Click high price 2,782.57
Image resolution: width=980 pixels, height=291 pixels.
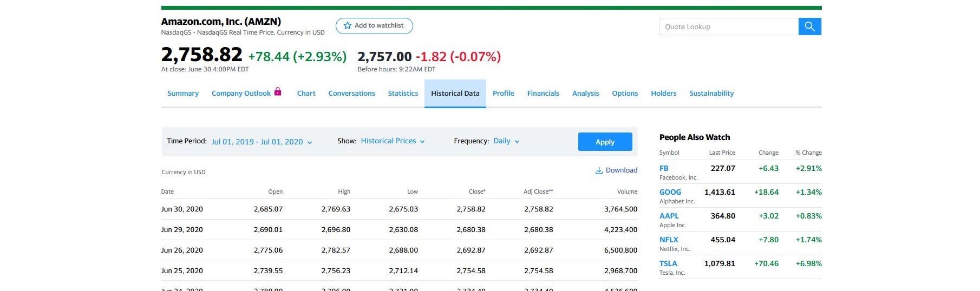pos(336,250)
